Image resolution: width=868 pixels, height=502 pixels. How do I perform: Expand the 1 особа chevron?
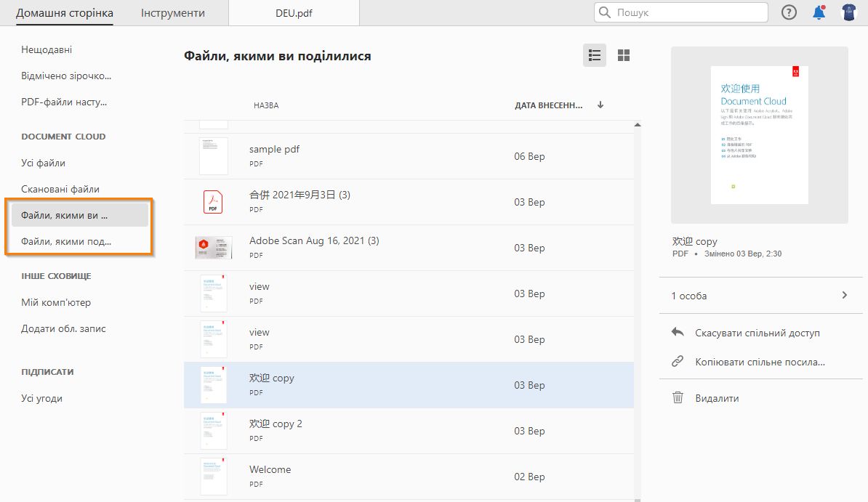click(844, 295)
